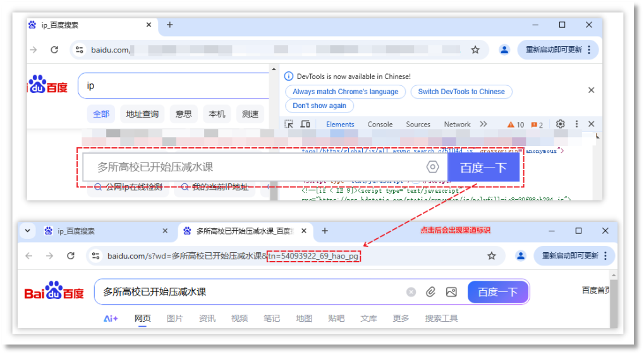Viewport: 644px width, 354px height.
Task: Switch to Sources tab in DevTools
Action: [418, 124]
